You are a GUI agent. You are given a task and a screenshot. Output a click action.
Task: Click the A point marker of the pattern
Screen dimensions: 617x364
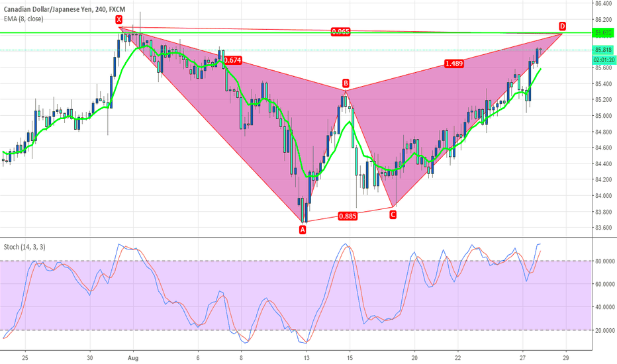tap(302, 230)
